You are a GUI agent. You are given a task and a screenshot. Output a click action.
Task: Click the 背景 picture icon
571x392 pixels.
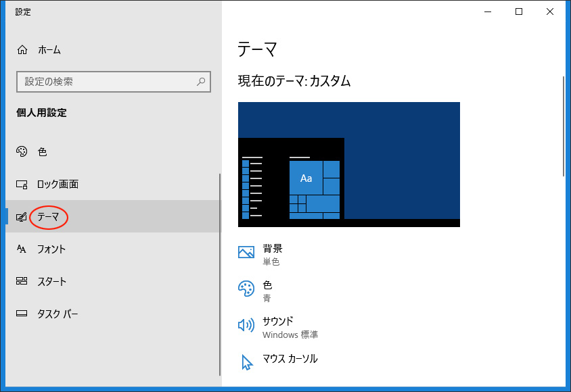coord(246,252)
